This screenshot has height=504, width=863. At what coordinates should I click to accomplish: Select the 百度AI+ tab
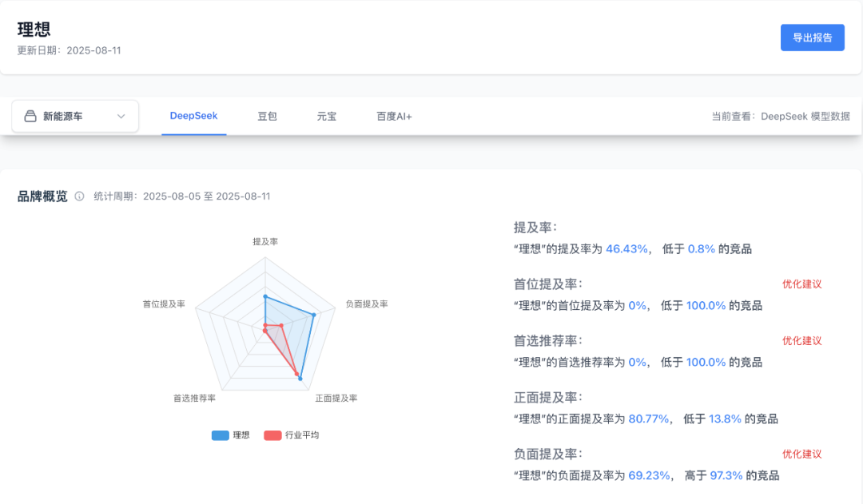click(394, 117)
